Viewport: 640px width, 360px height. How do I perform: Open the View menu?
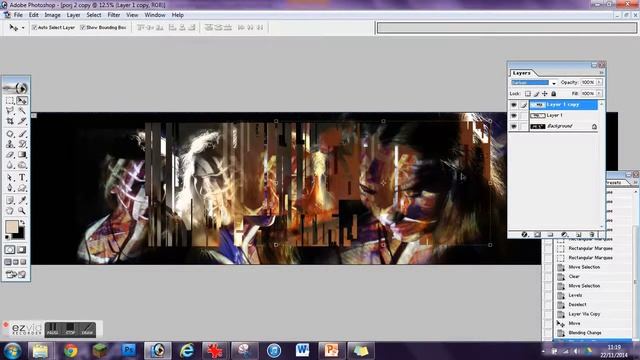point(132,15)
